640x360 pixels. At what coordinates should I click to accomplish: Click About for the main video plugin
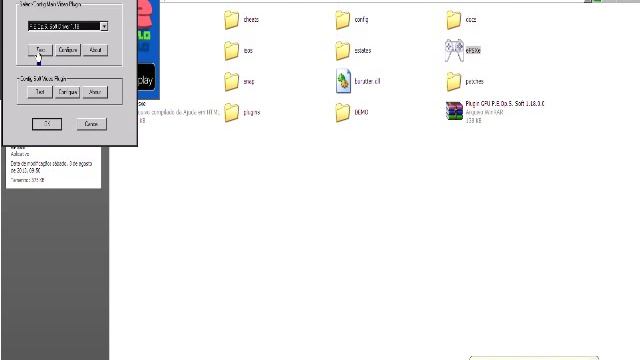click(x=95, y=50)
